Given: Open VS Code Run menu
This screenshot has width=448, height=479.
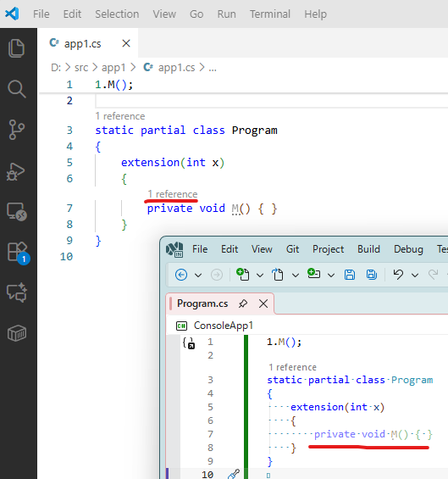Looking at the screenshot, I should click(x=226, y=14).
